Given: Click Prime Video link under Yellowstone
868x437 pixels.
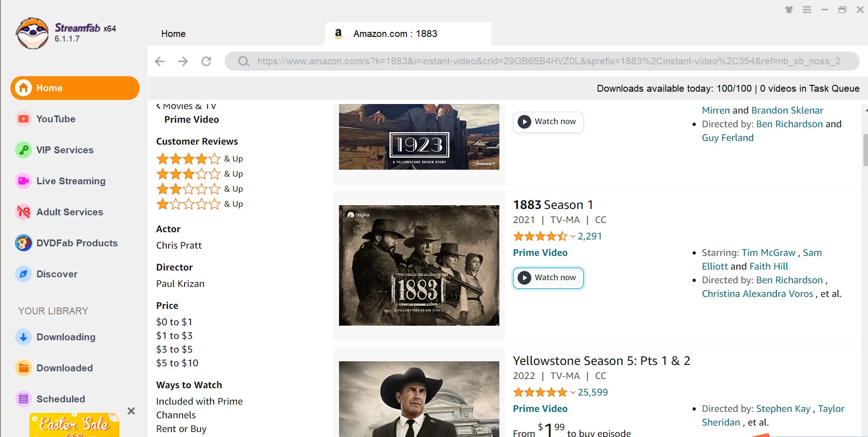Looking at the screenshot, I should tap(540, 409).
